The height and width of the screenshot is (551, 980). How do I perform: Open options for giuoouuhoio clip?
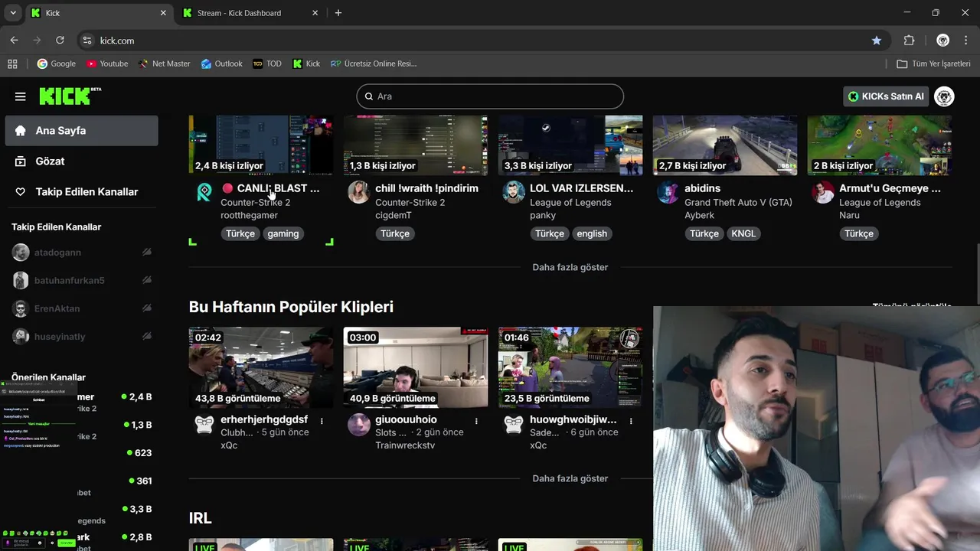[476, 421]
